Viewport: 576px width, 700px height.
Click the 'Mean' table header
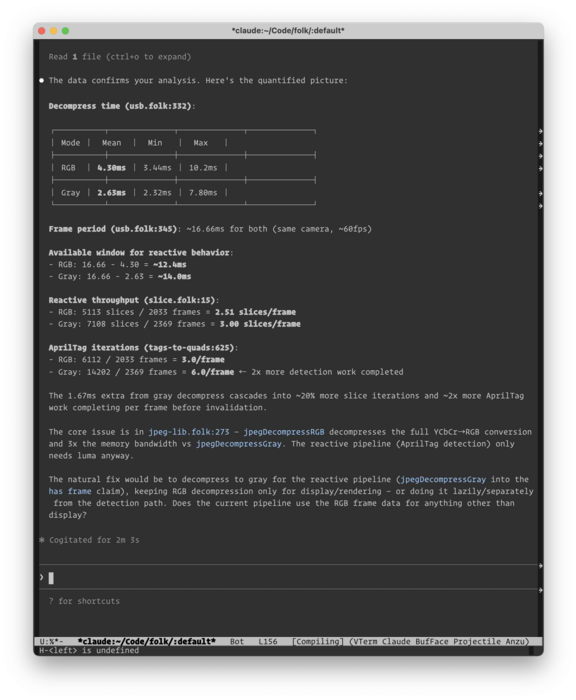[x=112, y=143]
